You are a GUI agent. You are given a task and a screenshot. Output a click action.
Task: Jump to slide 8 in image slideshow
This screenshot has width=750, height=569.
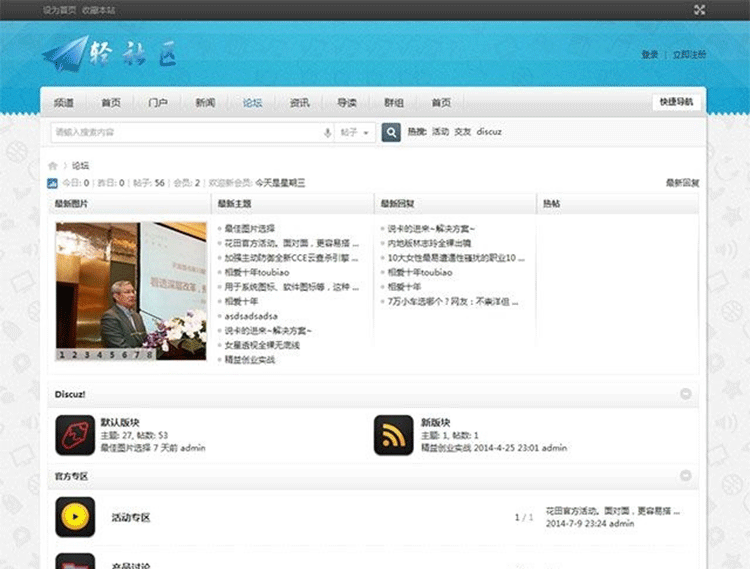pos(149,355)
